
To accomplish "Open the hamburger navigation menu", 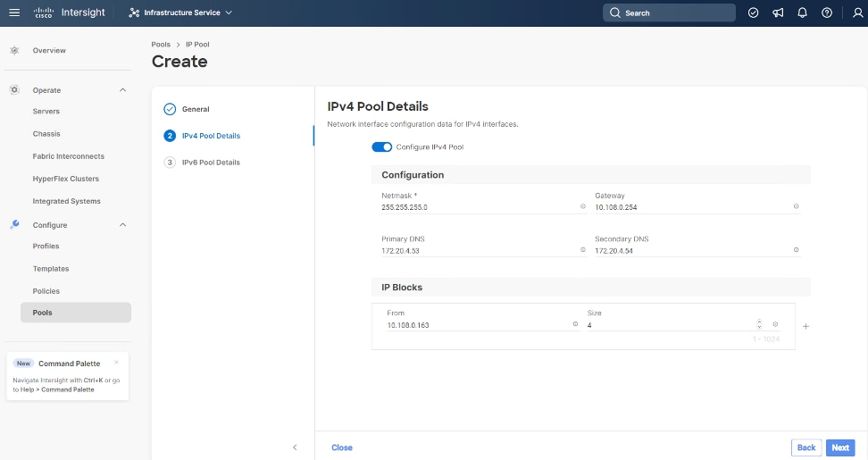I will click(x=13, y=13).
